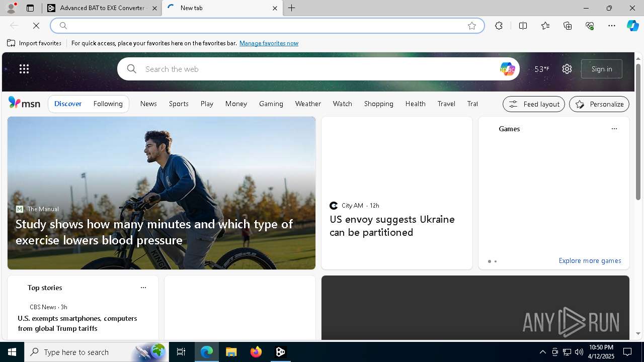Open the clock showing 10:50 PM

[601, 352]
